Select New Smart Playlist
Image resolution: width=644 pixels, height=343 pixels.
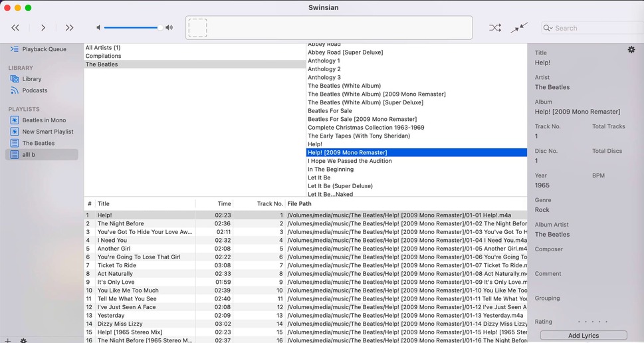pos(48,132)
